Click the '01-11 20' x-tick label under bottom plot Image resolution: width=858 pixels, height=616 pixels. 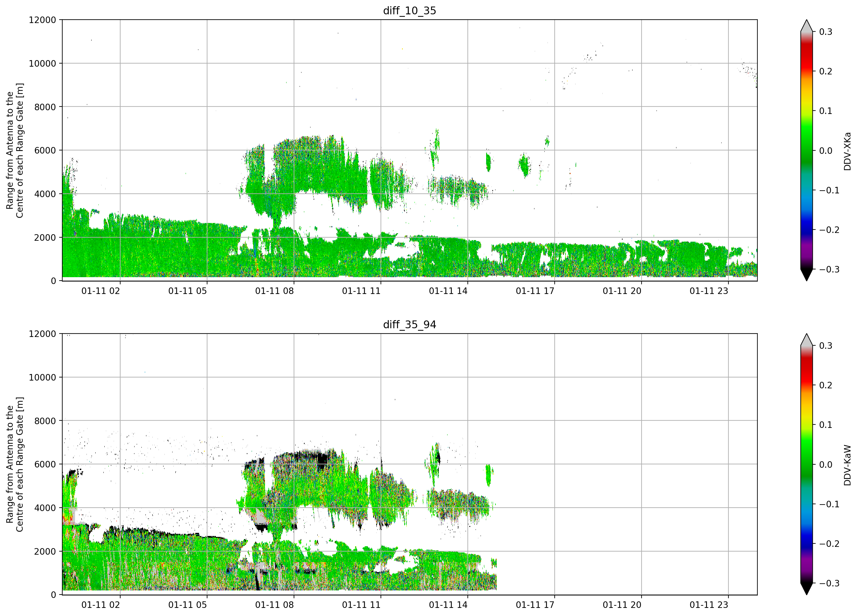pos(622,605)
